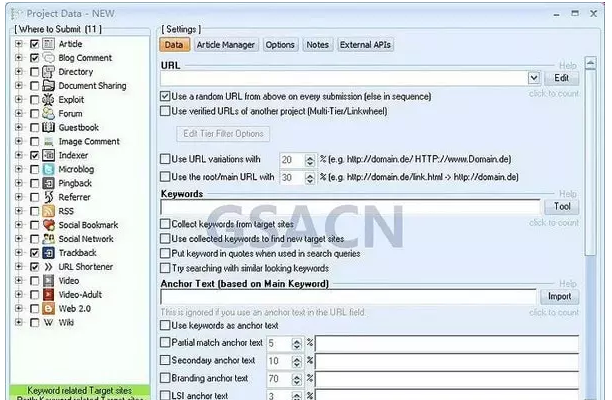Click the Anchor Text Import button

560,297
